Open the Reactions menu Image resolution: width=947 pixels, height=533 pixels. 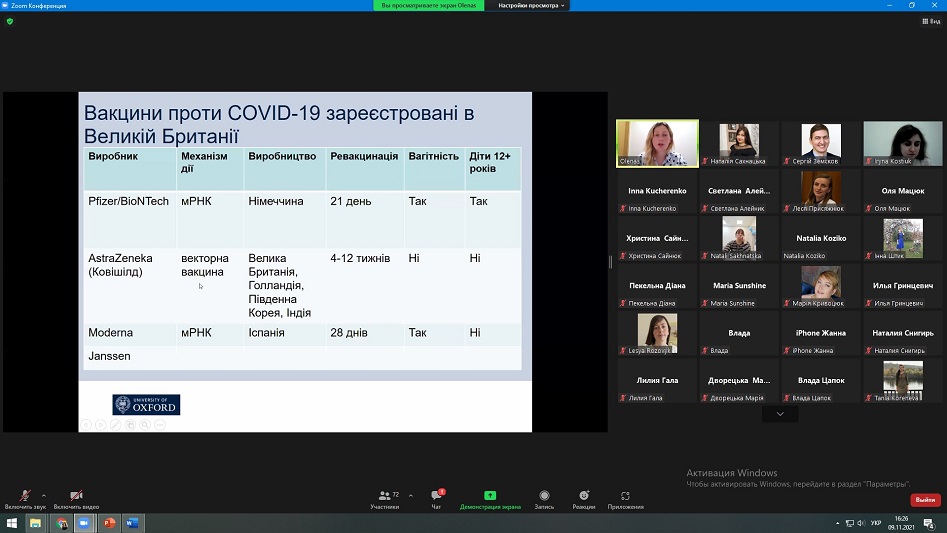584,497
